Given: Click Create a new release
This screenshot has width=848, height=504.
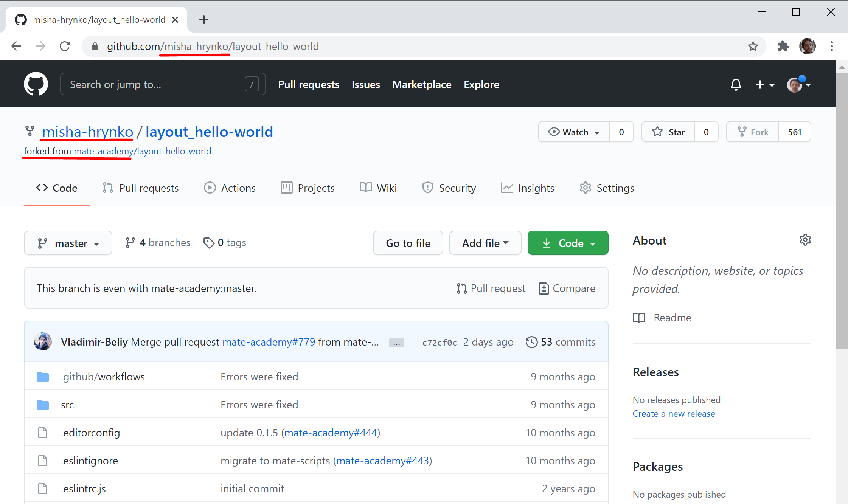Looking at the screenshot, I should (674, 414).
